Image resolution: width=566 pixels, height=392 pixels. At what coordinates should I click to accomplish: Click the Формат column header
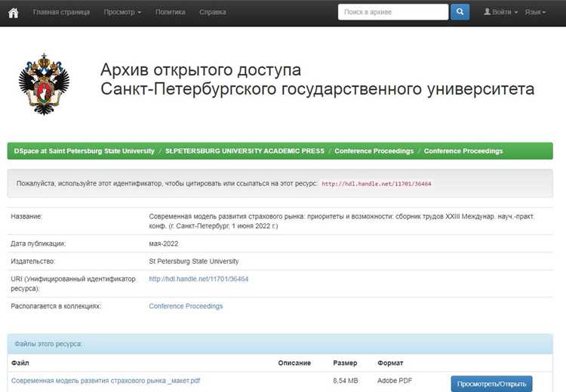[390, 363]
